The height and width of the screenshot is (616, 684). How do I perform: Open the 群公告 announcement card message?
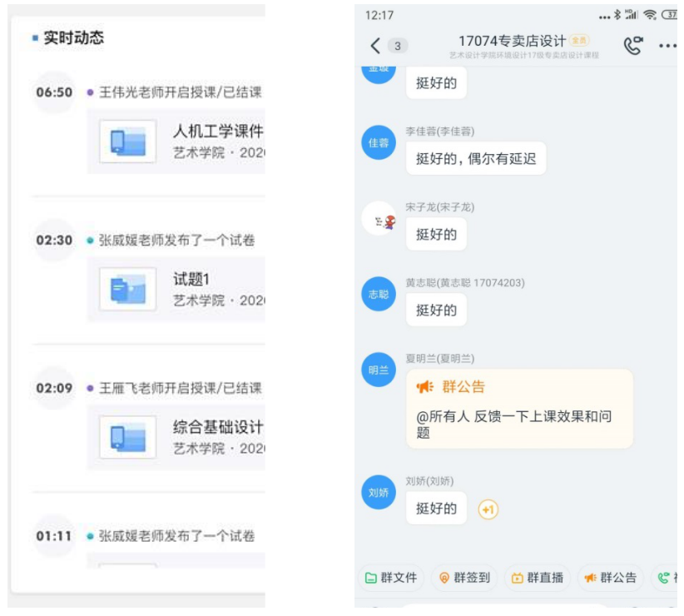tap(519, 409)
